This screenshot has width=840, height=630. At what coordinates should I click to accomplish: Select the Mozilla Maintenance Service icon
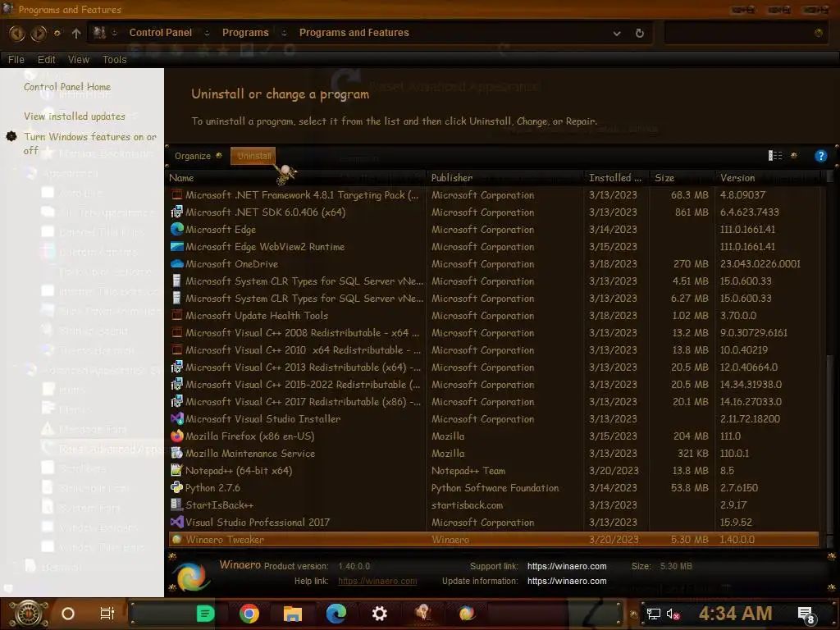(177, 453)
